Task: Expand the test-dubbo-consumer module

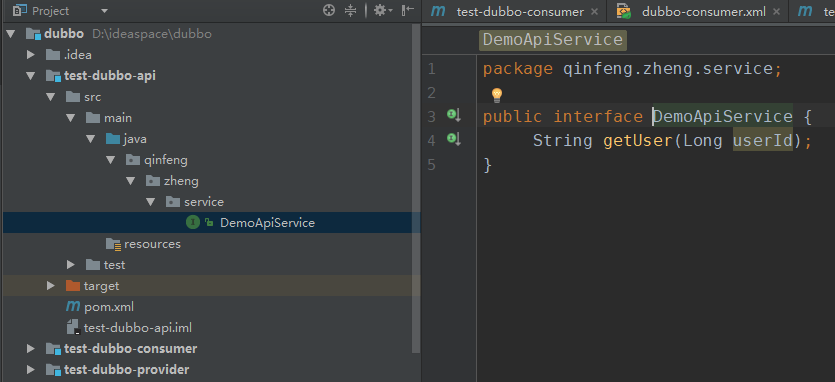Action: [x=31, y=349]
